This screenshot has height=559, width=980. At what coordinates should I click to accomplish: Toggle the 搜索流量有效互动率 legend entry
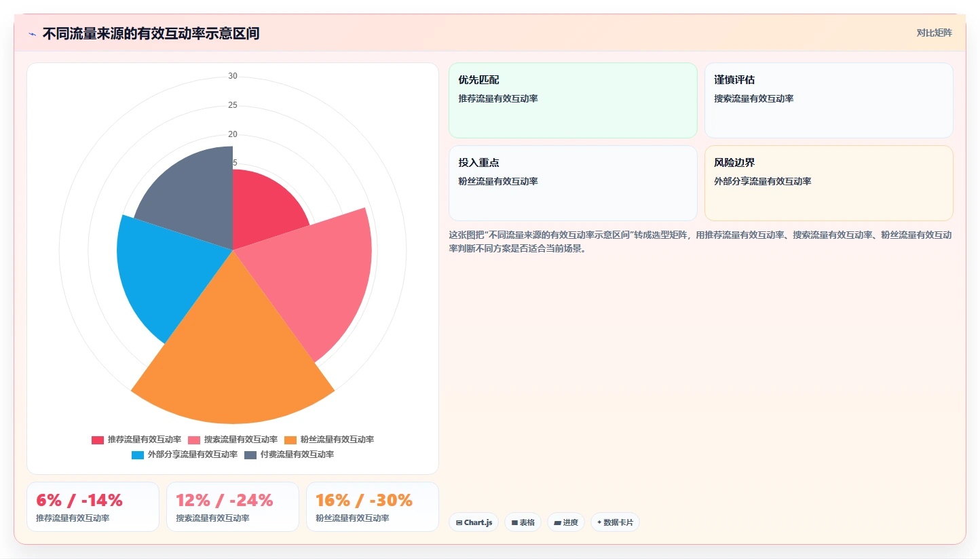233,440
